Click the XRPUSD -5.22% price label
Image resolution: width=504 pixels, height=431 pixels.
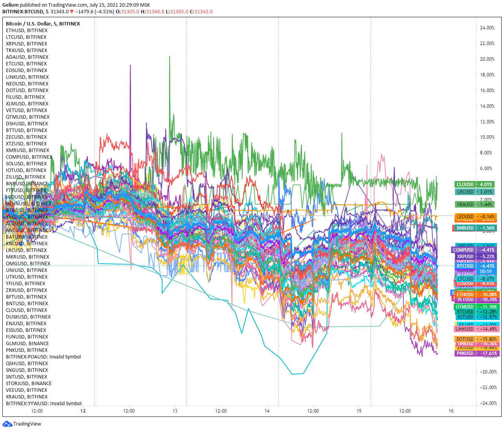pyautogui.click(x=475, y=257)
